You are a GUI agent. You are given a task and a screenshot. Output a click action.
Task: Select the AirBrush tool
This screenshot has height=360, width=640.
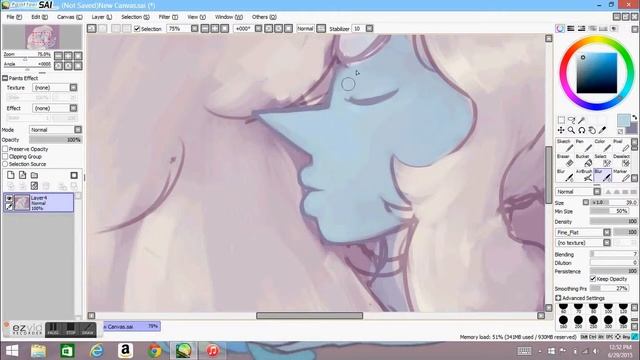tap(583, 176)
